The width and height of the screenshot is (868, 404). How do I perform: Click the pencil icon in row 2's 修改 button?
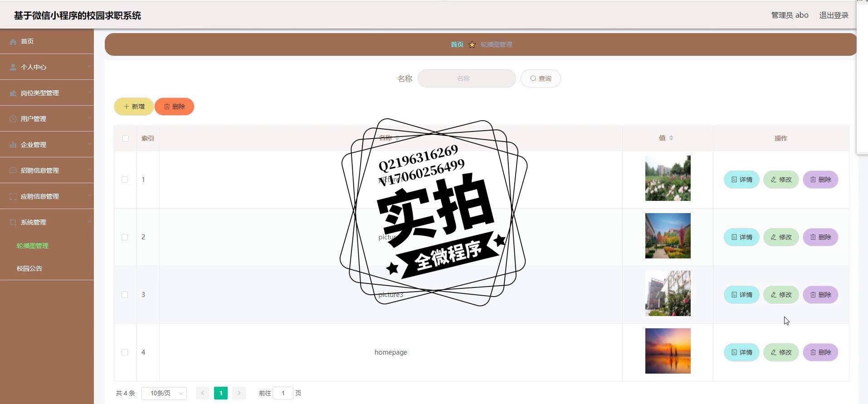coord(774,237)
